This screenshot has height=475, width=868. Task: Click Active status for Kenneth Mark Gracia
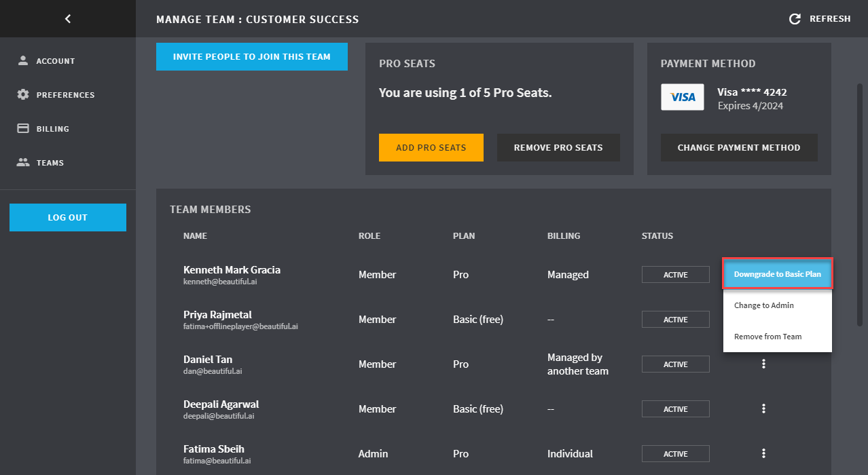pos(676,275)
